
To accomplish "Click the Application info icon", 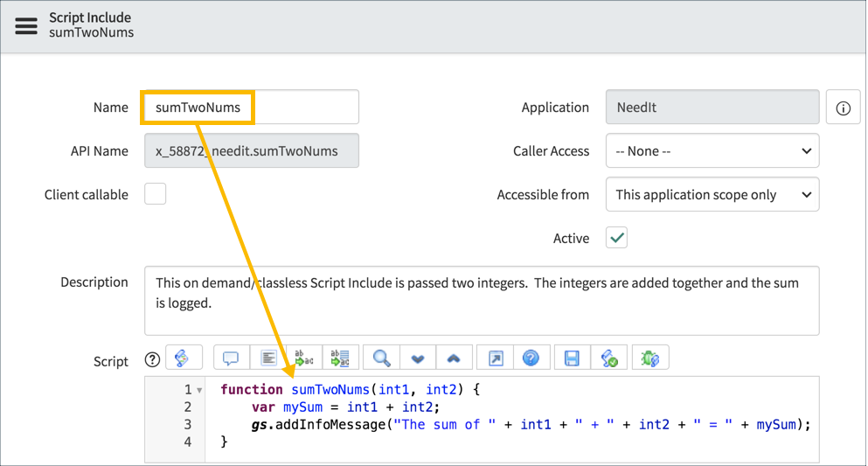I will pos(843,108).
